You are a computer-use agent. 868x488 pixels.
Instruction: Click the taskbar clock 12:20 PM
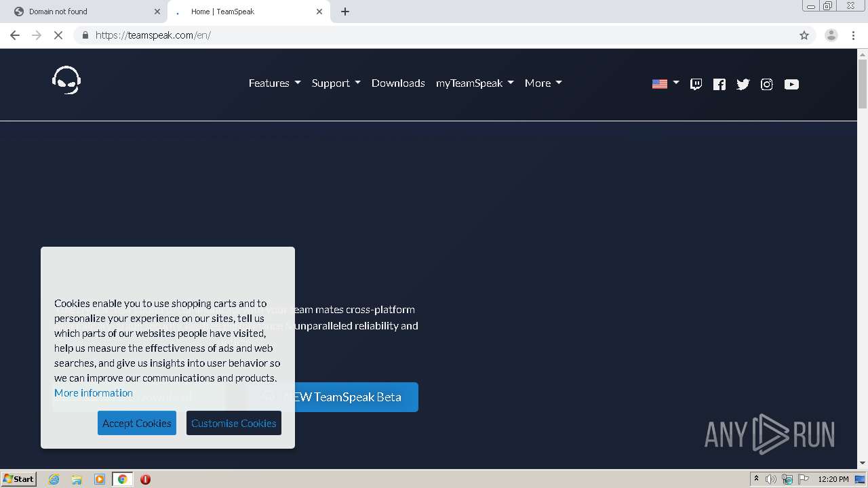click(833, 479)
